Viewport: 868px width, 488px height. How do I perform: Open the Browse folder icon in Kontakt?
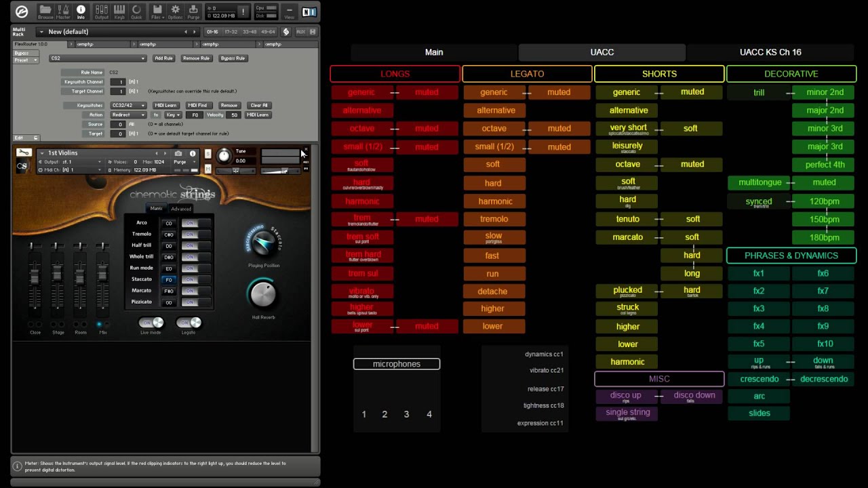pyautogui.click(x=45, y=11)
